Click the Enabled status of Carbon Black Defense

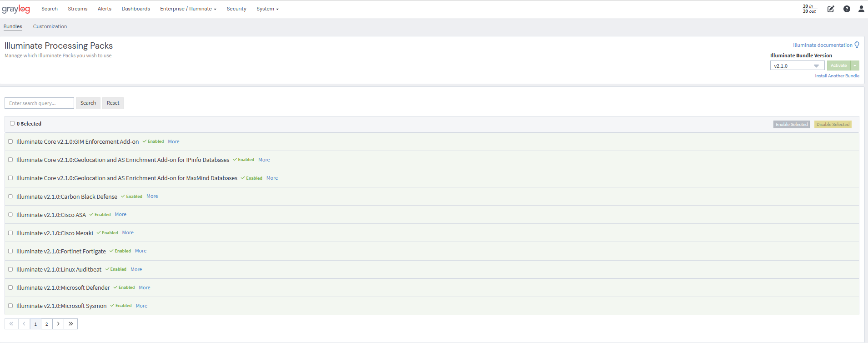tap(132, 197)
